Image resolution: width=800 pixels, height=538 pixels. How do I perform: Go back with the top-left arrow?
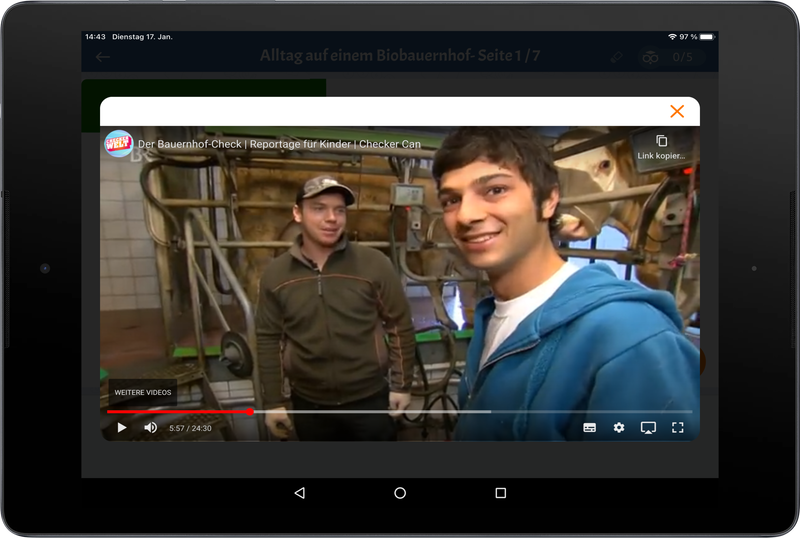[x=102, y=57]
